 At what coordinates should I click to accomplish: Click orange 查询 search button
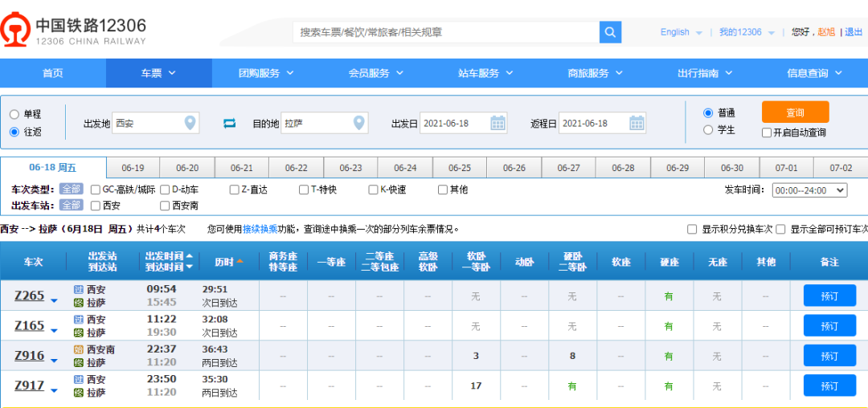(796, 112)
